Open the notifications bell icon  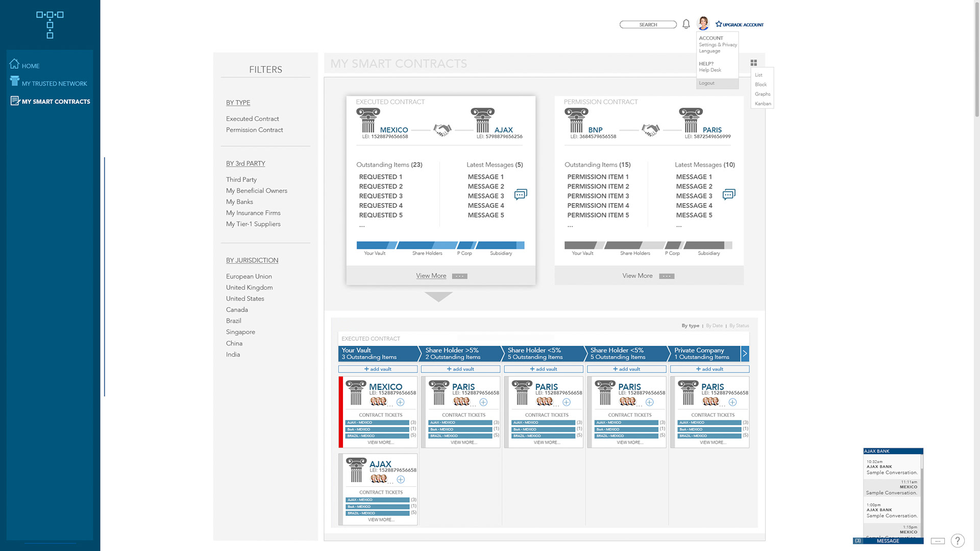686,24
